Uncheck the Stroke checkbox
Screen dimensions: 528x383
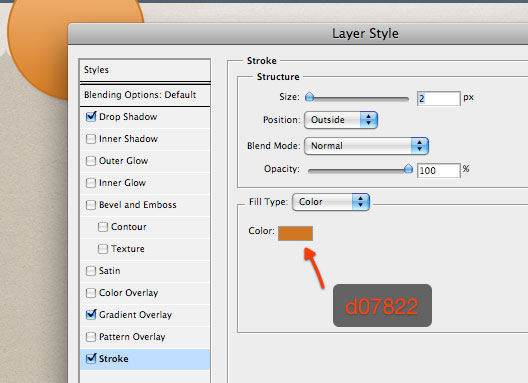tap(91, 359)
